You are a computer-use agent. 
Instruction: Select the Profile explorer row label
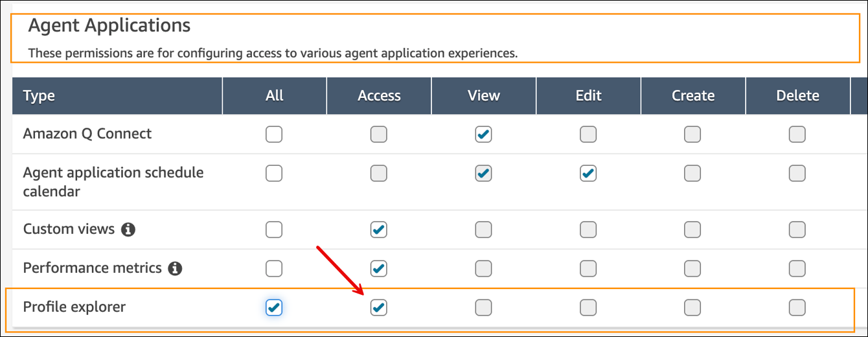pyautogui.click(x=74, y=307)
